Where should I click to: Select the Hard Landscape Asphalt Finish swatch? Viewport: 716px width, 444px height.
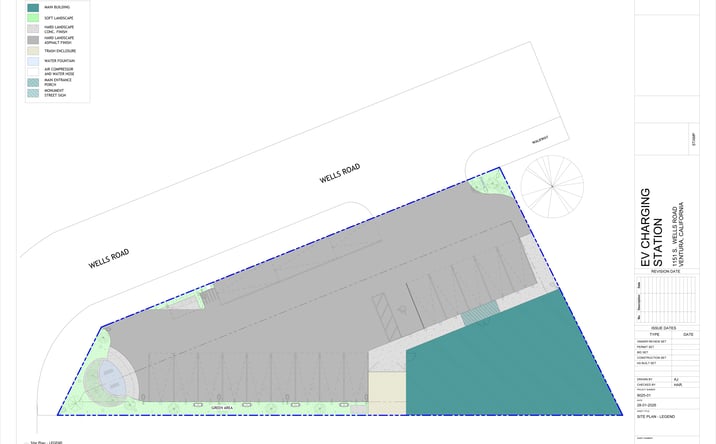point(33,40)
